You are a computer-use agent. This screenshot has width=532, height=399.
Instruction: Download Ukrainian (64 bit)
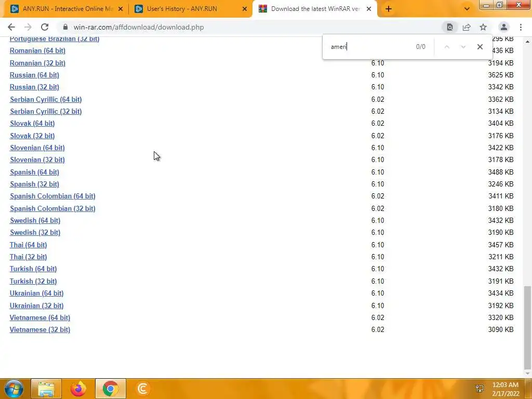(37, 293)
